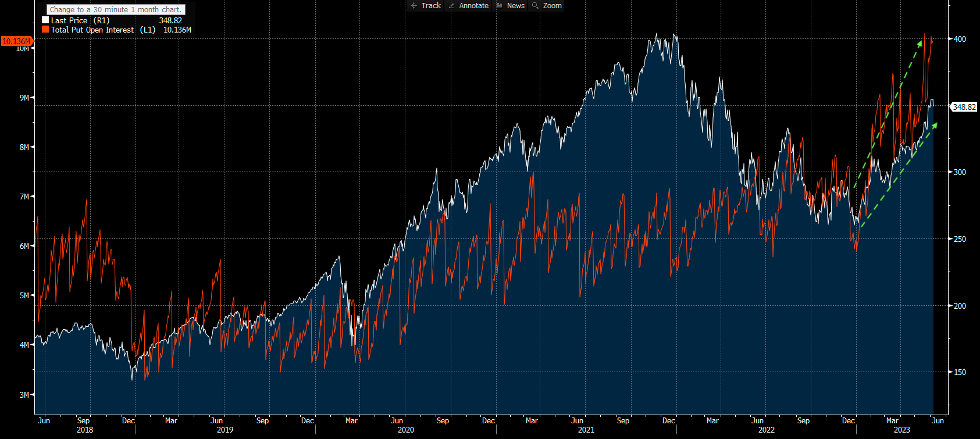
Task: Select the Last Price (R1) legend entry
Action: [x=80, y=20]
